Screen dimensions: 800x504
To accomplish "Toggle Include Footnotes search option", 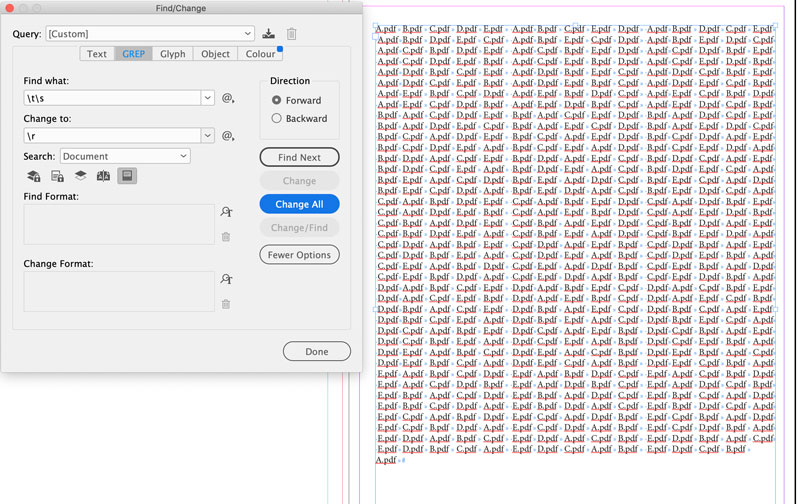I will (127, 176).
